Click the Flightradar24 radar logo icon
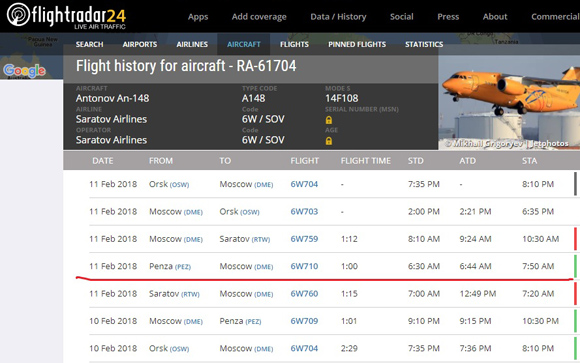Screen dimensions: 580x363 (x=18, y=14)
